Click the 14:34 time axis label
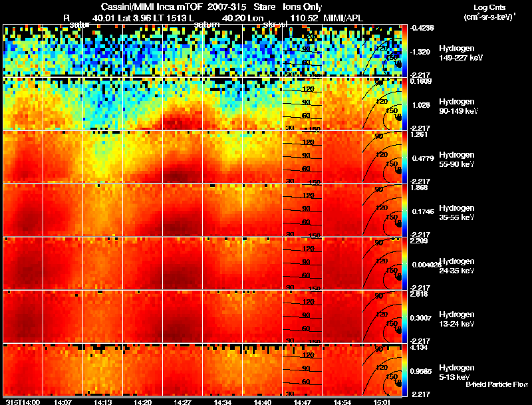The height and width of the screenshot is (405, 532). pyautogui.click(x=223, y=402)
